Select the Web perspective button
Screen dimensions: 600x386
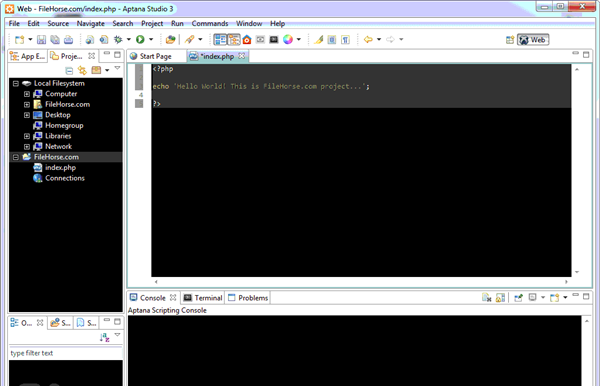pos(533,40)
